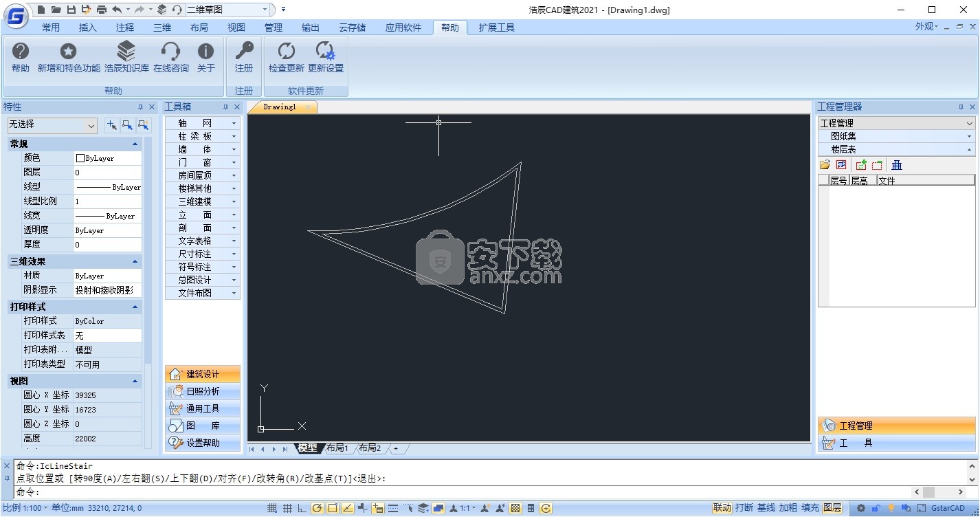This screenshot has width=980, height=517.
Task: Open the 建筑设计 toolbox panel
Action: [203, 374]
